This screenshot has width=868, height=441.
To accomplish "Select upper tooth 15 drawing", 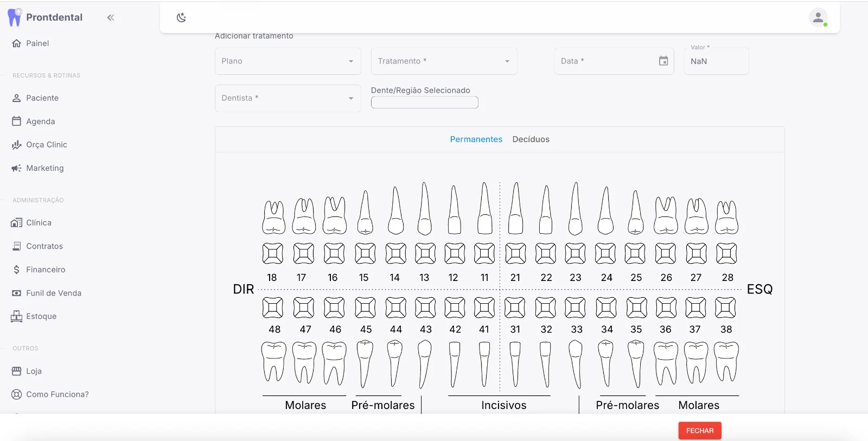I will click(x=366, y=212).
